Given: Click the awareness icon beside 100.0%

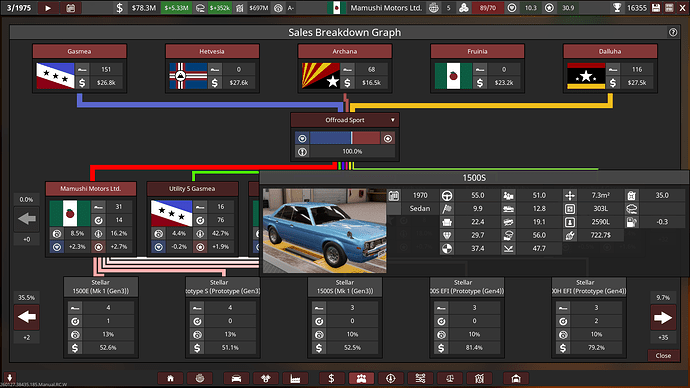Looking at the screenshot, I should pos(302,152).
